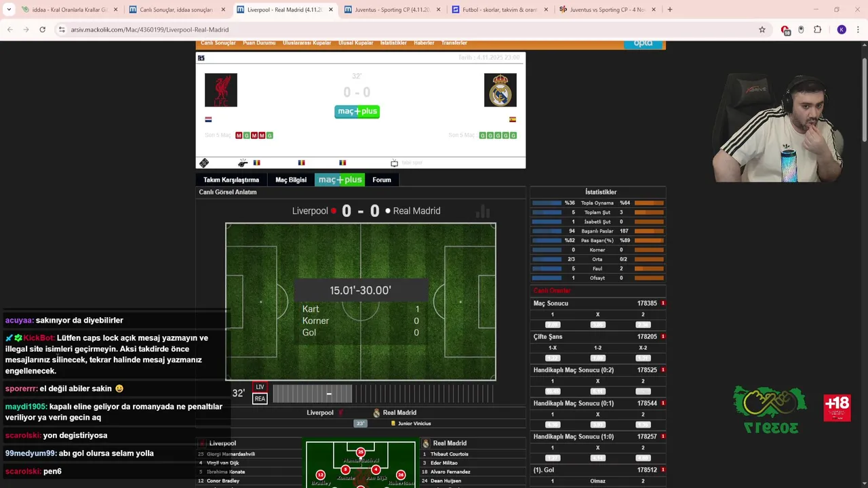The height and width of the screenshot is (488, 868).
Task: Click the red info badge beside 178205
Action: [663, 336]
